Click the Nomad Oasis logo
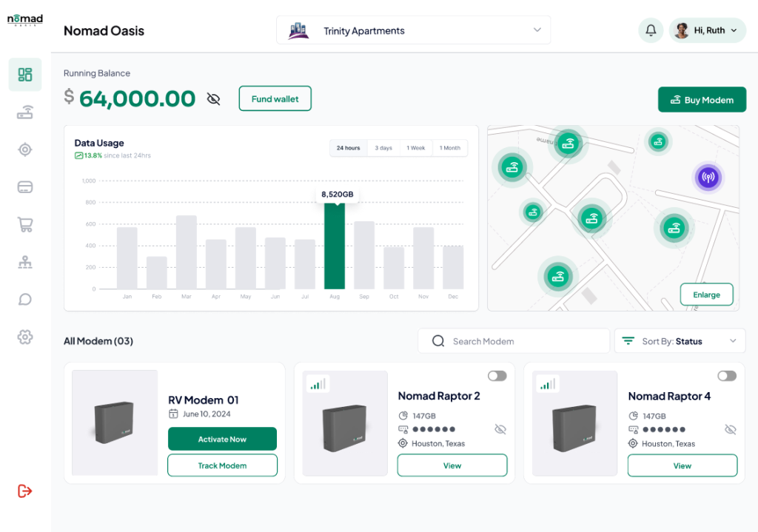This screenshot has height=532, width=758. tap(25, 20)
